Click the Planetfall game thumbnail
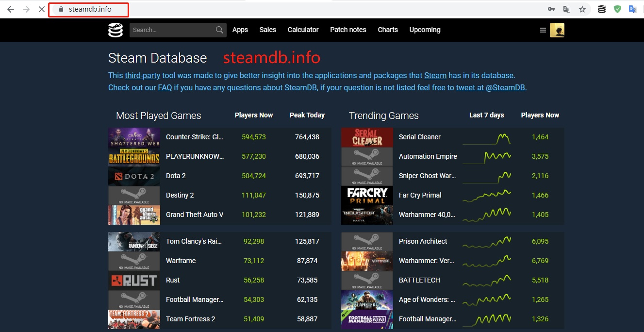This screenshot has height=332, width=644. 367,300
